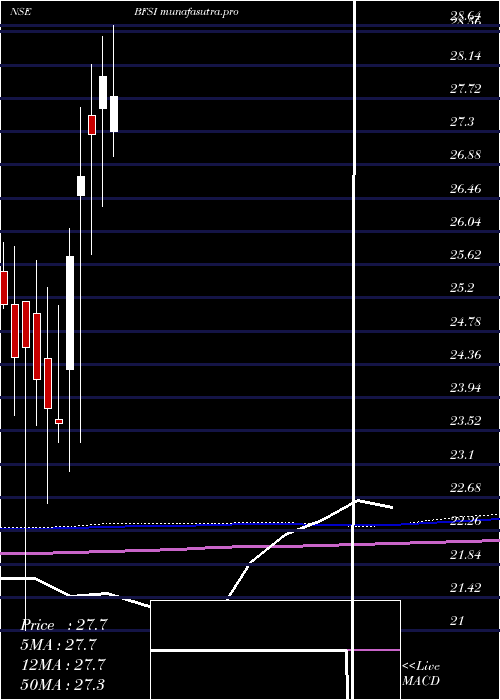Image resolution: width=500 pixels, height=700 pixels.
Task: Click the 27.3 price axis label
Action: pyautogui.click(x=462, y=122)
